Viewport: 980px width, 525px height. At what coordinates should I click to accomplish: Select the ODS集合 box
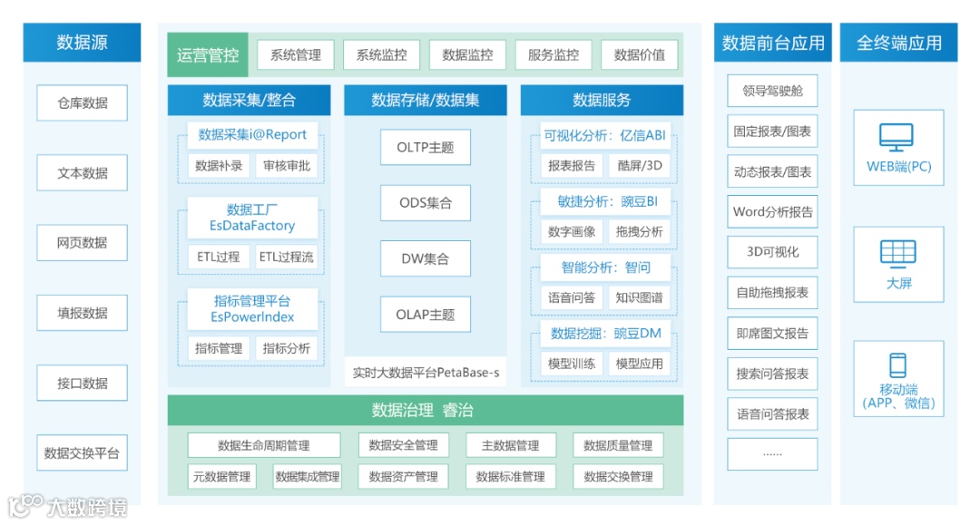(425, 203)
